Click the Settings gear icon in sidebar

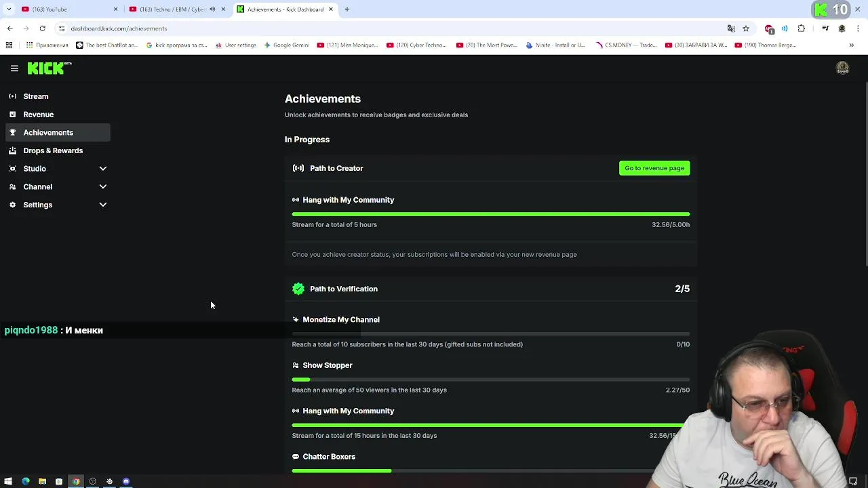point(12,205)
